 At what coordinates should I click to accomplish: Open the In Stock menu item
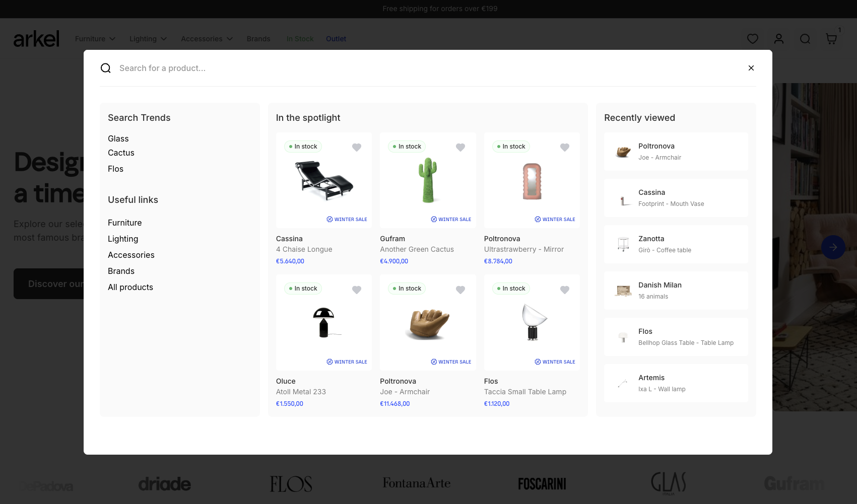pyautogui.click(x=300, y=39)
